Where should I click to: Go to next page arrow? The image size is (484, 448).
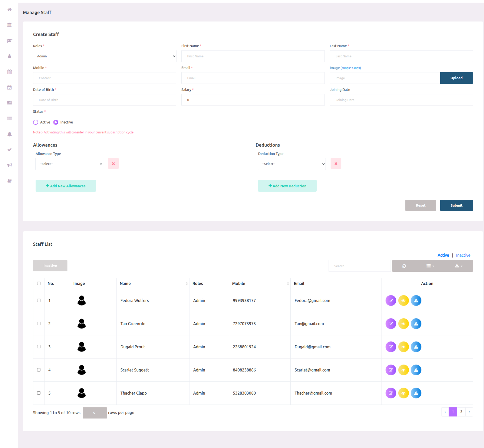click(469, 412)
